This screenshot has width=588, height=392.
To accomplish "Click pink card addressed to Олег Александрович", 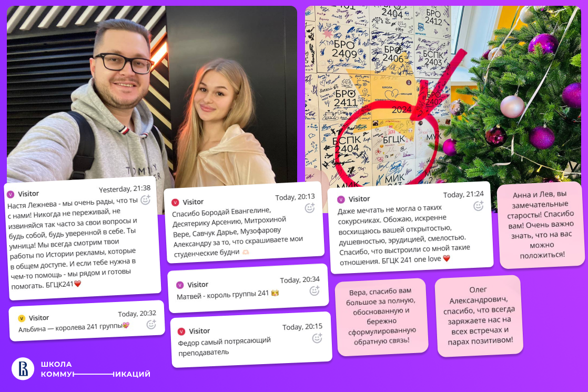I will click(480, 316).
